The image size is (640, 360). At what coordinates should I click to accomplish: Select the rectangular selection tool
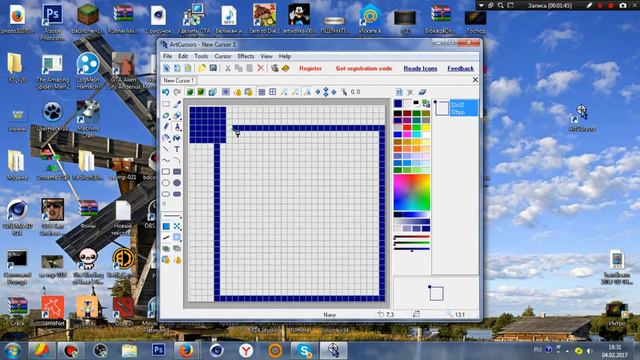[166, 104]
